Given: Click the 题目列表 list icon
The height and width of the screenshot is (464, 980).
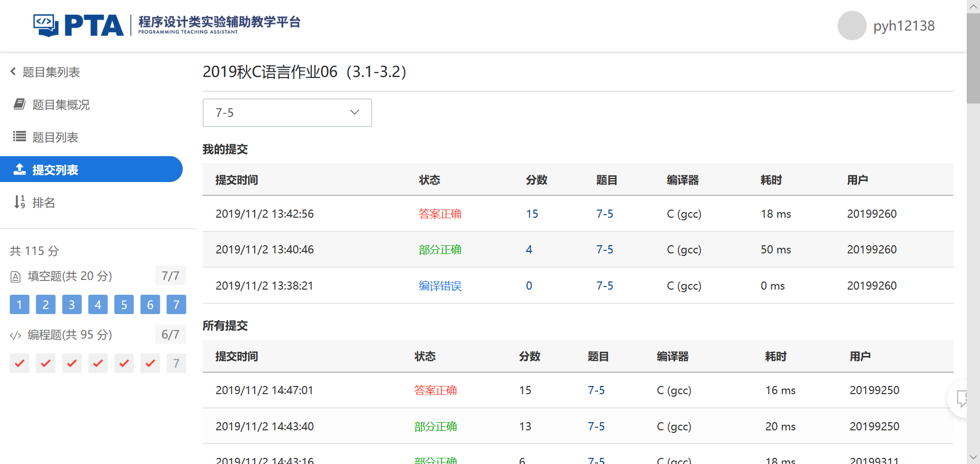Looking at the screenshot, I should 19,137.
